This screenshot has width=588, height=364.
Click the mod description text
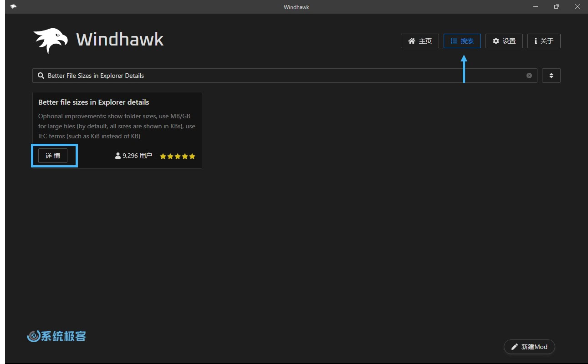pos(117,126)
